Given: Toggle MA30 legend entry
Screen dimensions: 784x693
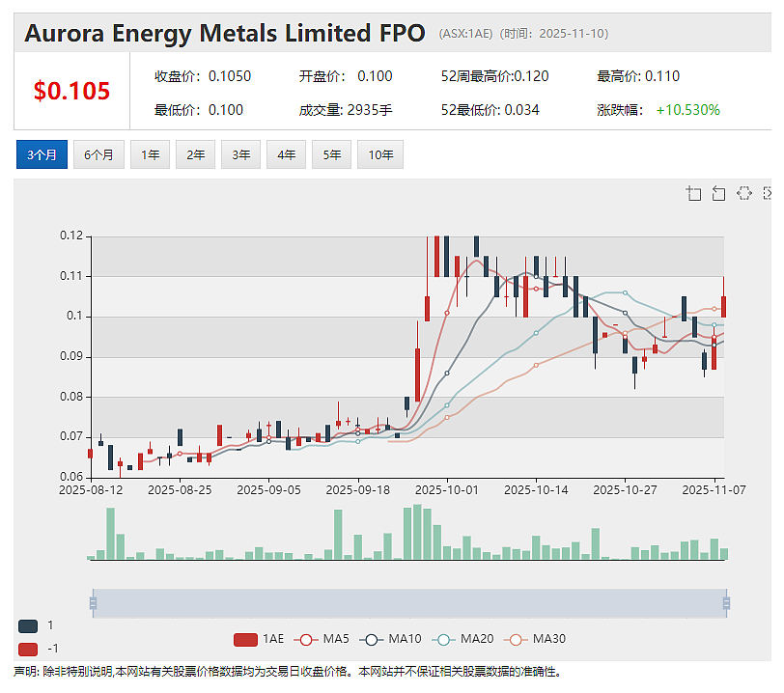Looking at the screenshot, I should pyautogui.click(x=535, y=639).
